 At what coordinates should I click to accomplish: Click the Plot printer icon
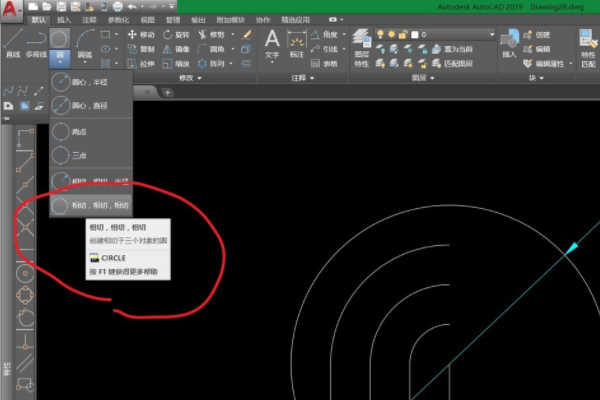(x=118, y=7)
